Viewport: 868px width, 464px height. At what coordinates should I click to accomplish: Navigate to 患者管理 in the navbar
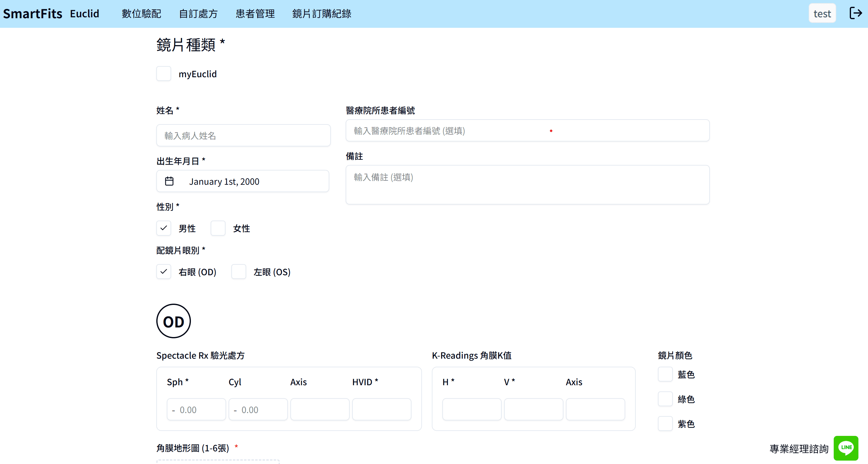point(255,14)
